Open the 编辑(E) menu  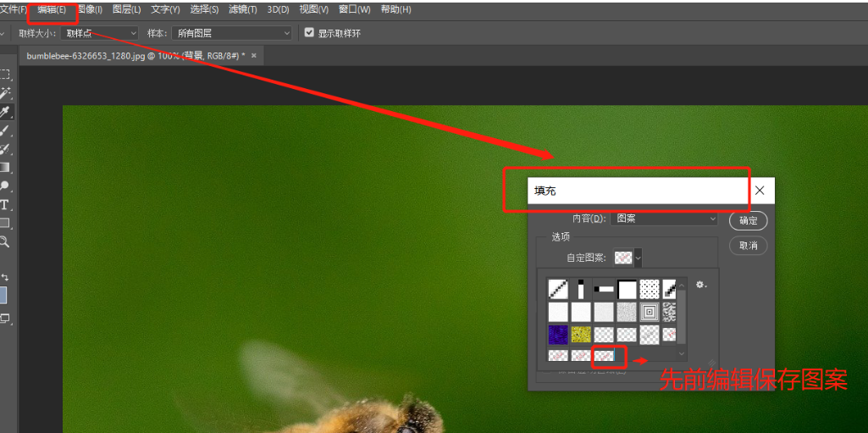tap(52, 9)
